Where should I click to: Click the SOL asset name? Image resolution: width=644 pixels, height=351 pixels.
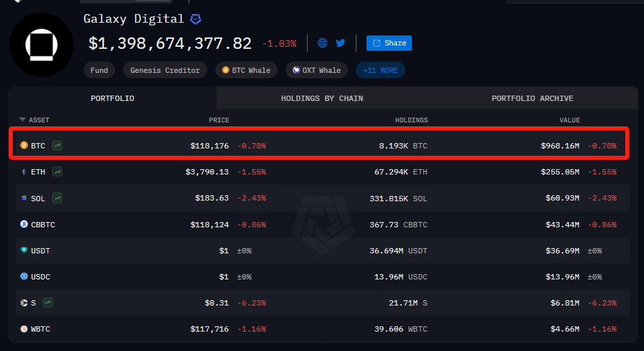coord(38,199)
